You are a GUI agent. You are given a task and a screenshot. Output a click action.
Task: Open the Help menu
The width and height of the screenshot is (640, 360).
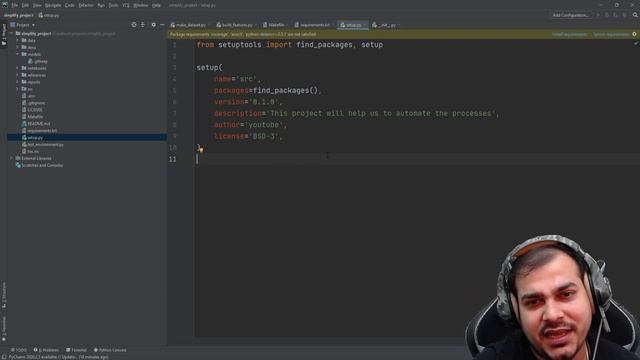tap(156, 5)
